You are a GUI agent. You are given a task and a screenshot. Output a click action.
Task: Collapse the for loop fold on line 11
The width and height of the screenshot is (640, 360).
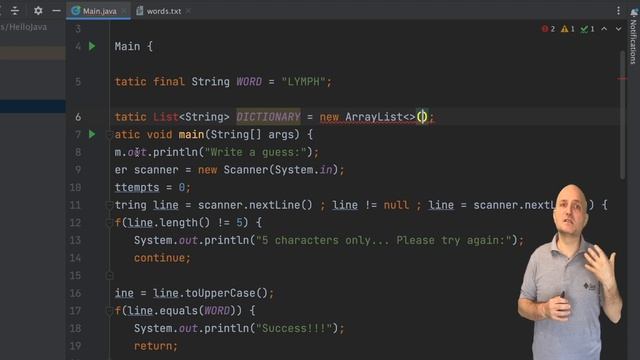pos(109,205)
